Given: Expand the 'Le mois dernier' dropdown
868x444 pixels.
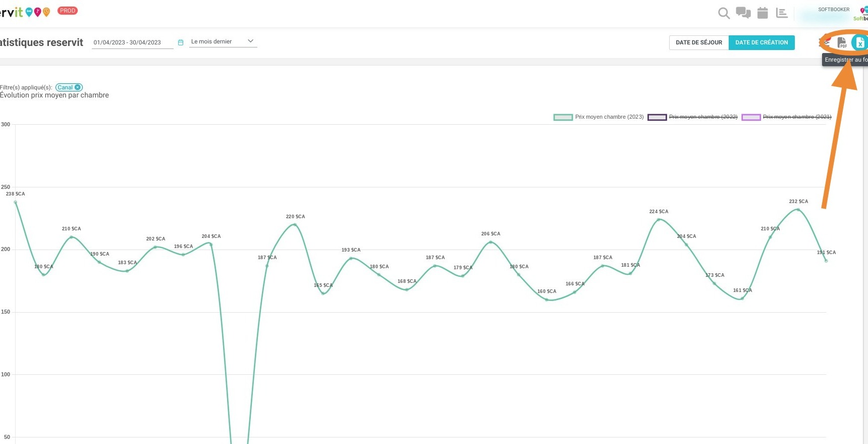Looking at the screenshot, I should (223, 41).
